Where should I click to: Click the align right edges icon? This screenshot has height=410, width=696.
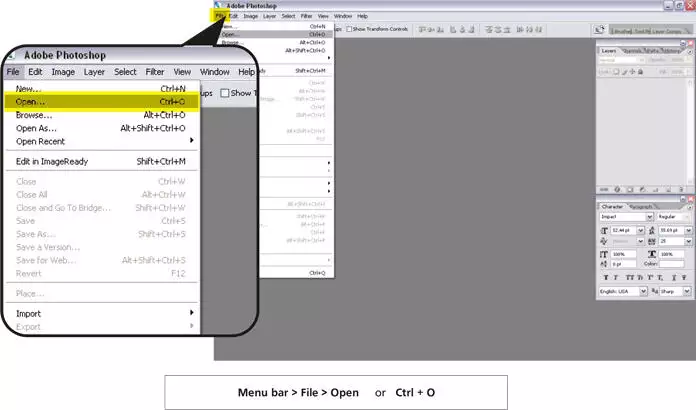coord(471,30)
